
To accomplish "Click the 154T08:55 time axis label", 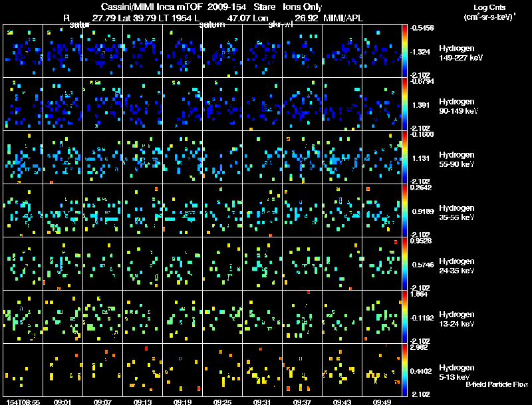I will click(23, 402).
